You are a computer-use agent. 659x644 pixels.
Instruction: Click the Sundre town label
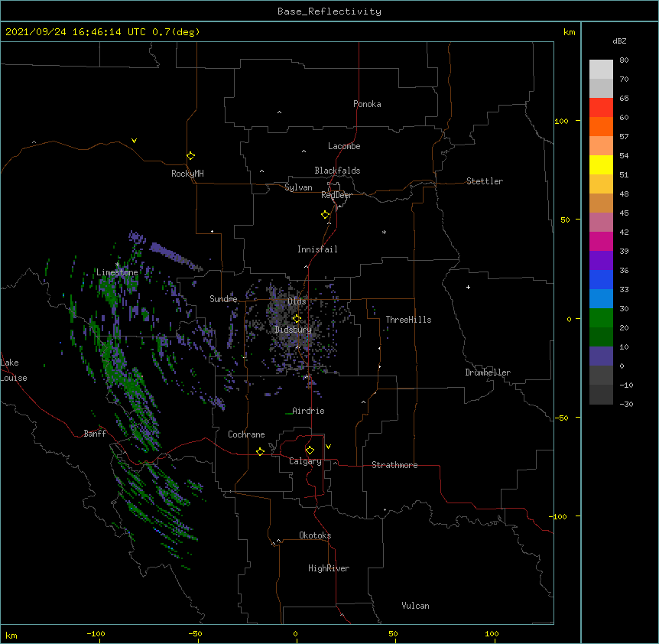(x=223, y=299)
